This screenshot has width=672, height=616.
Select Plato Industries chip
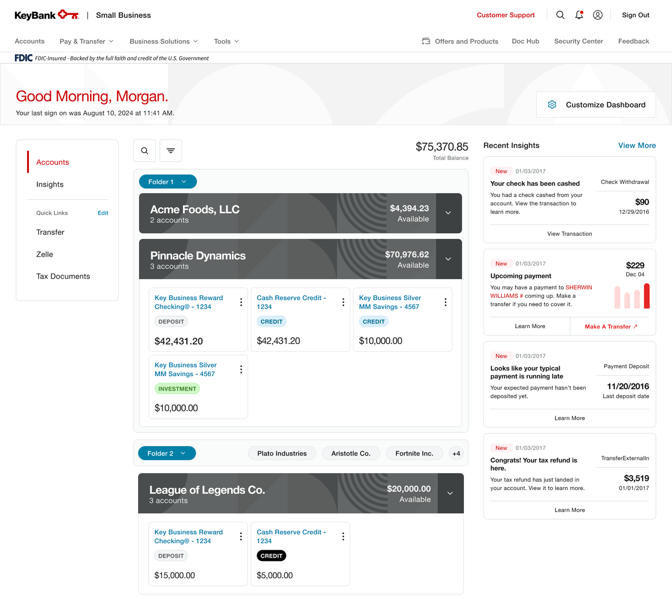coord(282,453)
